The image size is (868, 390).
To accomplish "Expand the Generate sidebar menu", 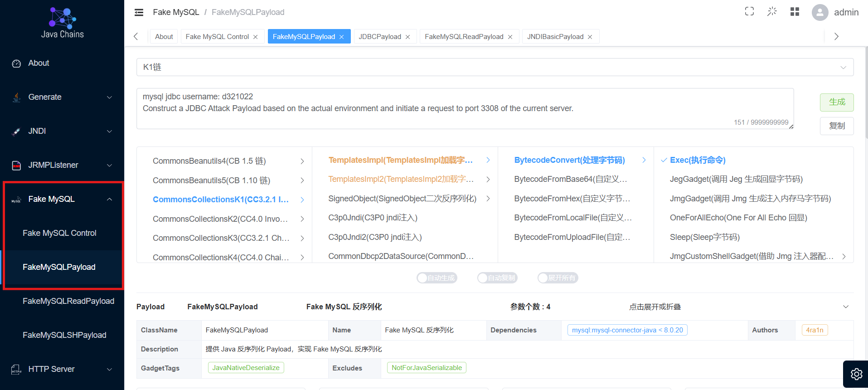I will [62, 97].
